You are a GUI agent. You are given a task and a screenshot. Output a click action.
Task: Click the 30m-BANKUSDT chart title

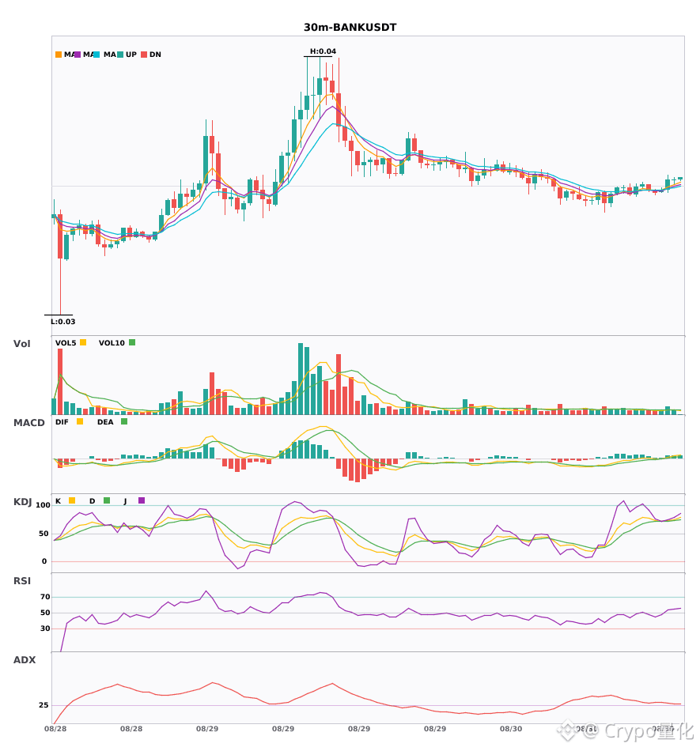click(x=350, y=28)
